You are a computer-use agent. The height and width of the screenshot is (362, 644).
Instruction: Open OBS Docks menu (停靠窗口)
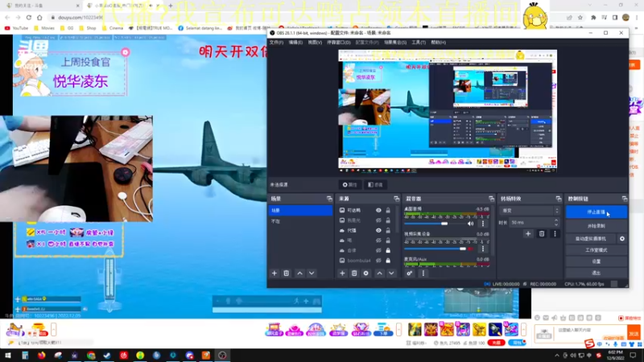coord(339,43)
